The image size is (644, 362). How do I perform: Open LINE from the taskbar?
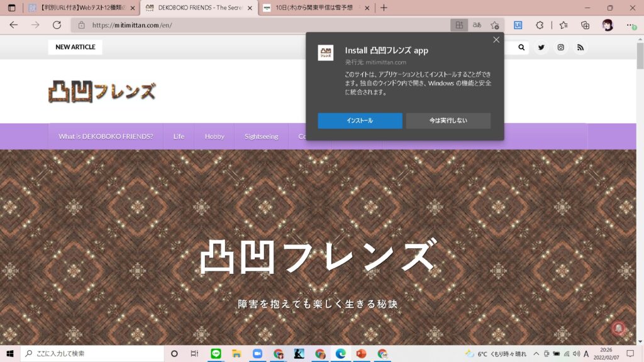pyautogui.click(x=216, y=354)
